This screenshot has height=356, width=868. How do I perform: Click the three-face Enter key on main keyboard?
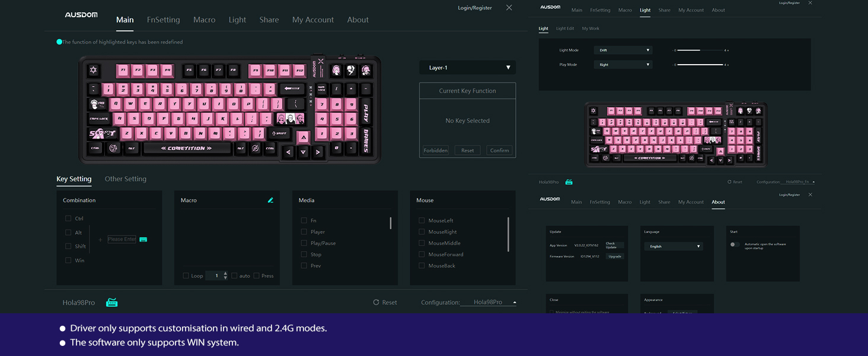point(291,119)
